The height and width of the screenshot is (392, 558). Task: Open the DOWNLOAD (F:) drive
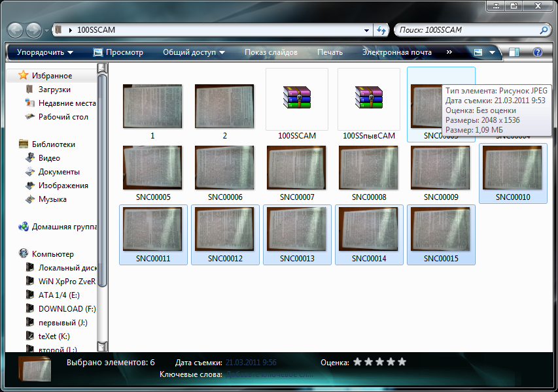tap(67, 309)
